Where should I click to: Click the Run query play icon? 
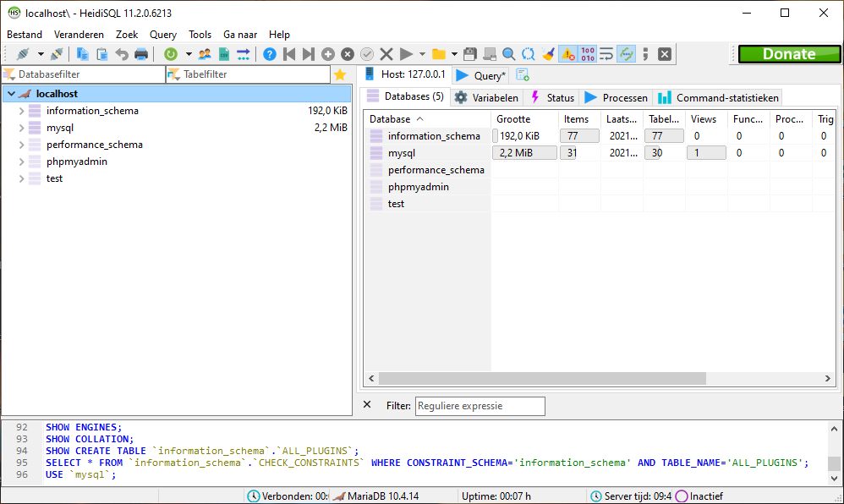tap(407, 54)
